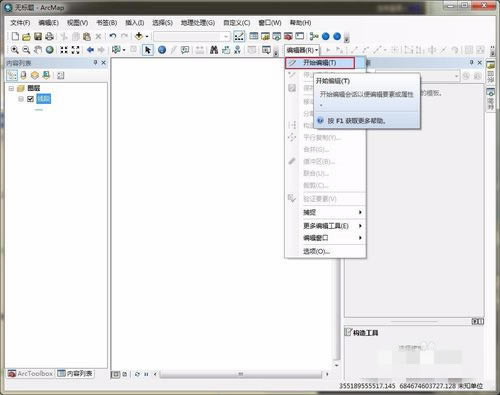
Task: Open the Python window icon
Action: click(x=300, y=36)
